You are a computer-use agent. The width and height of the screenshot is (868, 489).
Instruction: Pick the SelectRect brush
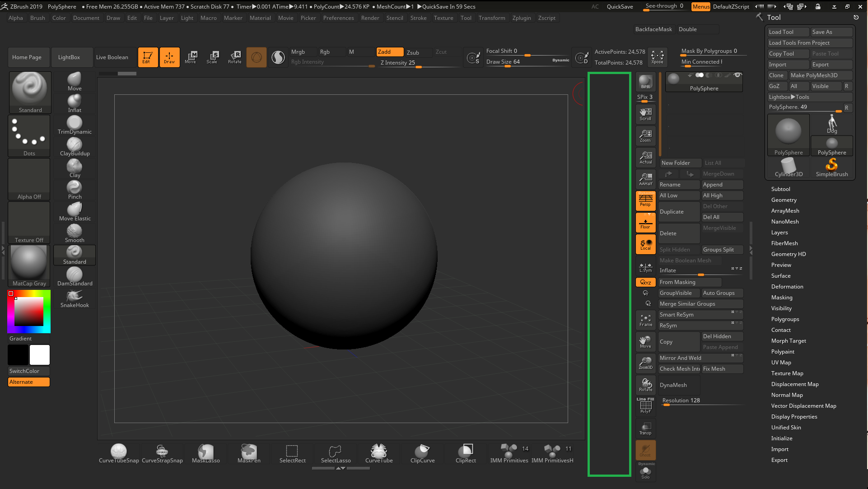point(292,453)
